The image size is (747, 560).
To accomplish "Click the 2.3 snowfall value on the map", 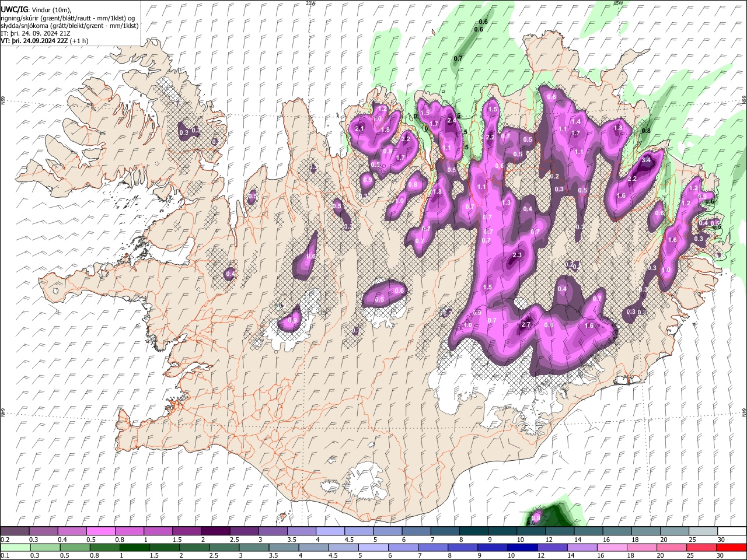I will 517,256.
